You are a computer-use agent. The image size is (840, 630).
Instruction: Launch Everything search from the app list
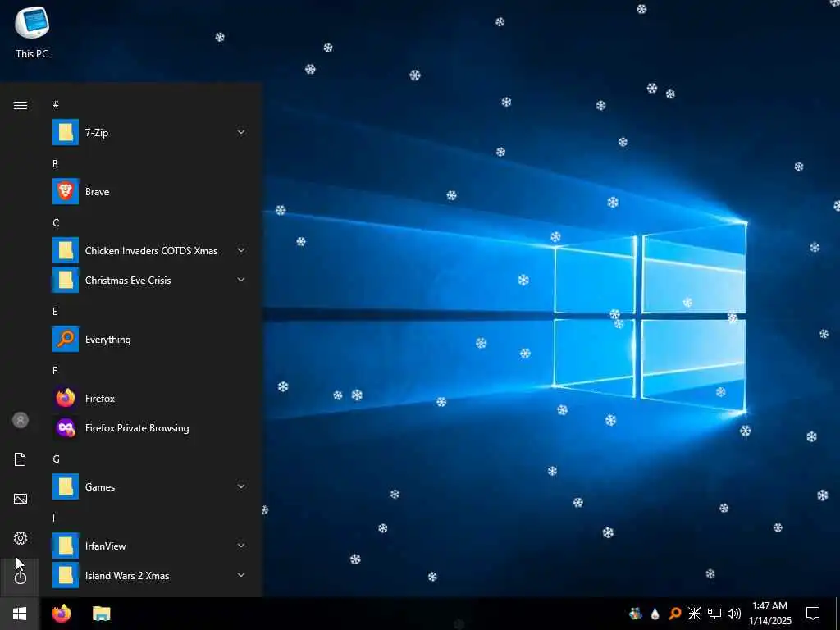150,339
